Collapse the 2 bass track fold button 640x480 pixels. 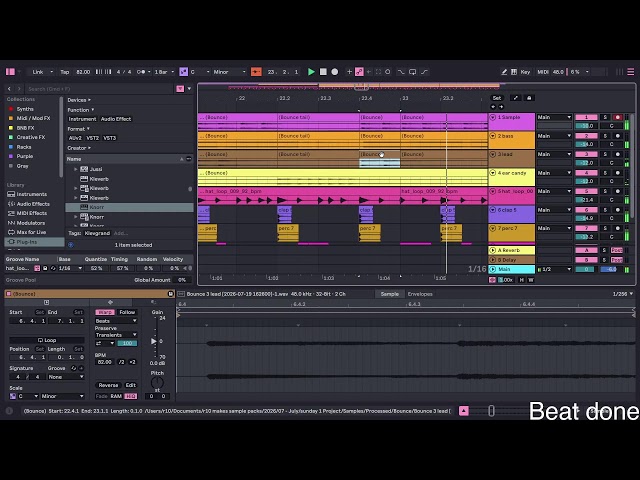(x=493, y=136)
